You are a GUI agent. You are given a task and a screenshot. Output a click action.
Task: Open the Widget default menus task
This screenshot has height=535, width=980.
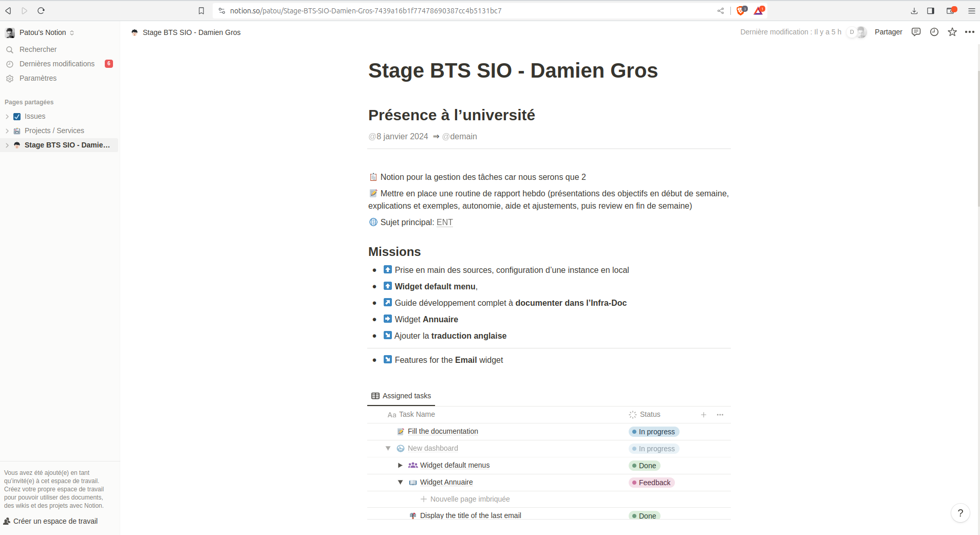click(455, 466)
